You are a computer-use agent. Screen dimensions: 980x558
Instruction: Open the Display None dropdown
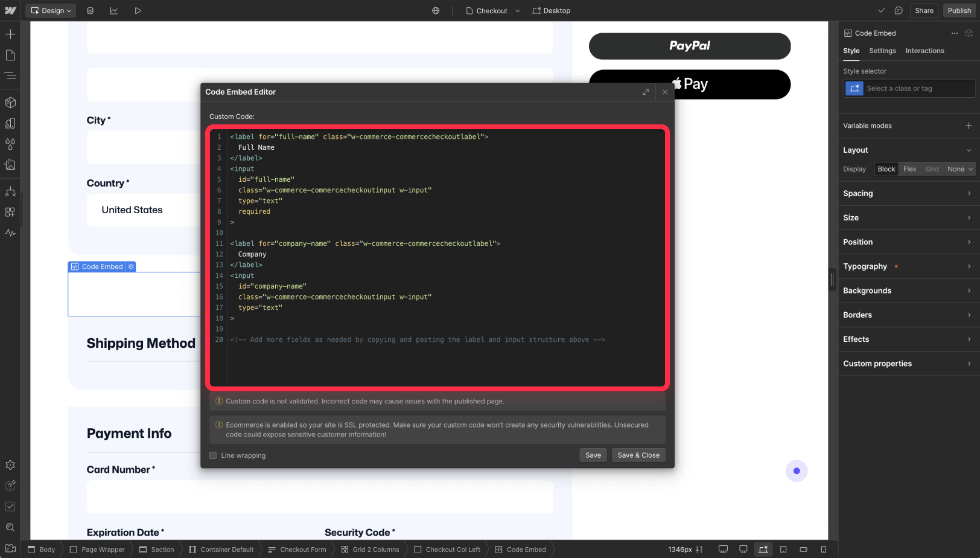click(959, 169)
